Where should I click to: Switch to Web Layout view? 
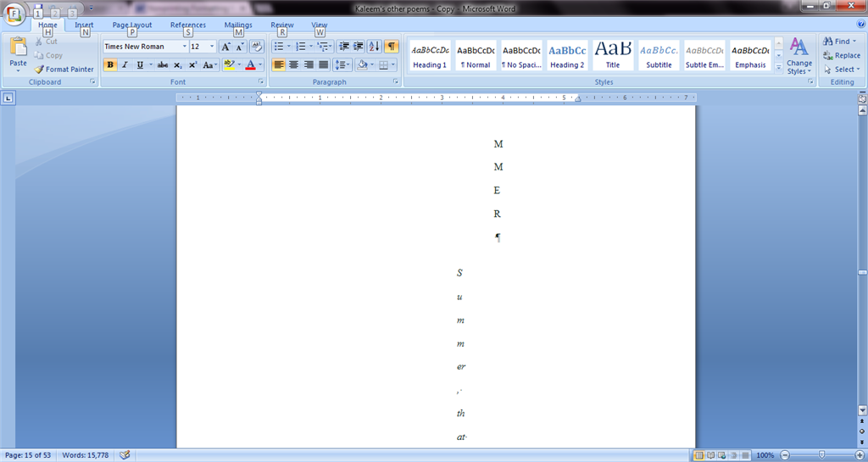(x=722, y=455)
